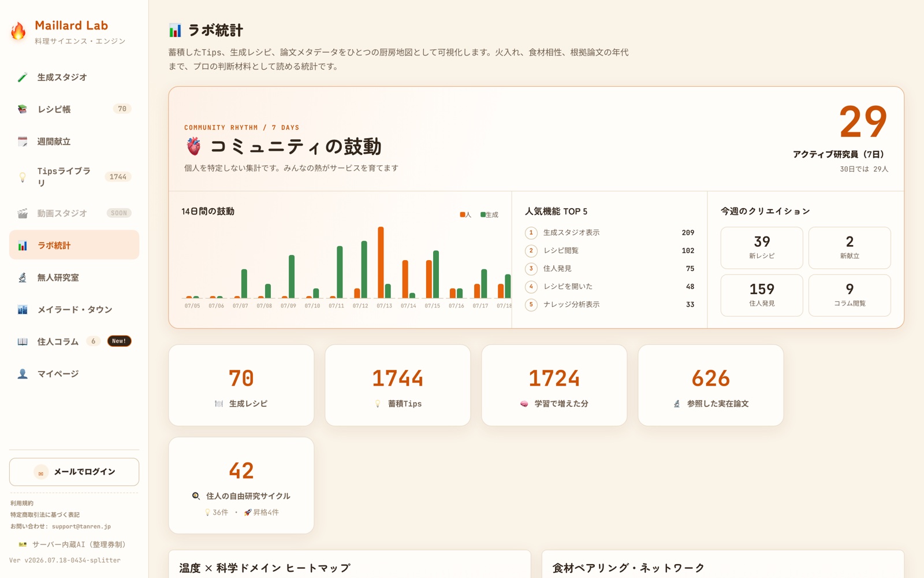Image resolution: width=924 pixels, height=578 pixels.
Task: Click the 無人研究室 microscope icon
Action: point(23,277)
